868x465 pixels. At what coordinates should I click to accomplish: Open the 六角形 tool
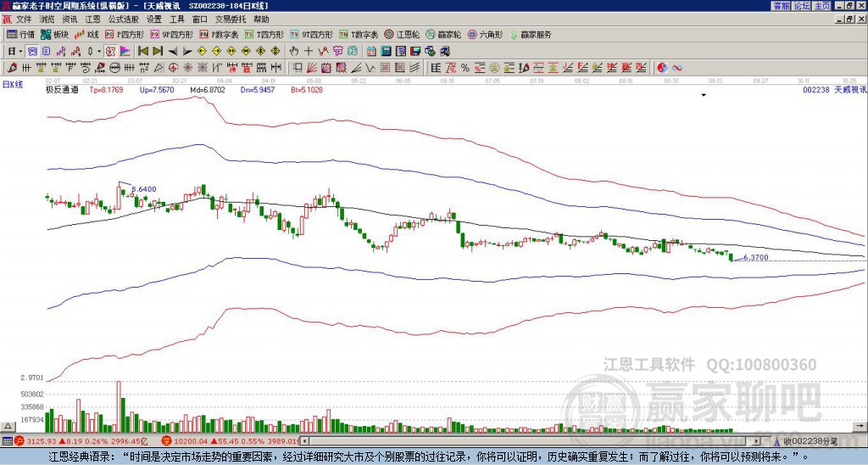(x=485, y=34)
